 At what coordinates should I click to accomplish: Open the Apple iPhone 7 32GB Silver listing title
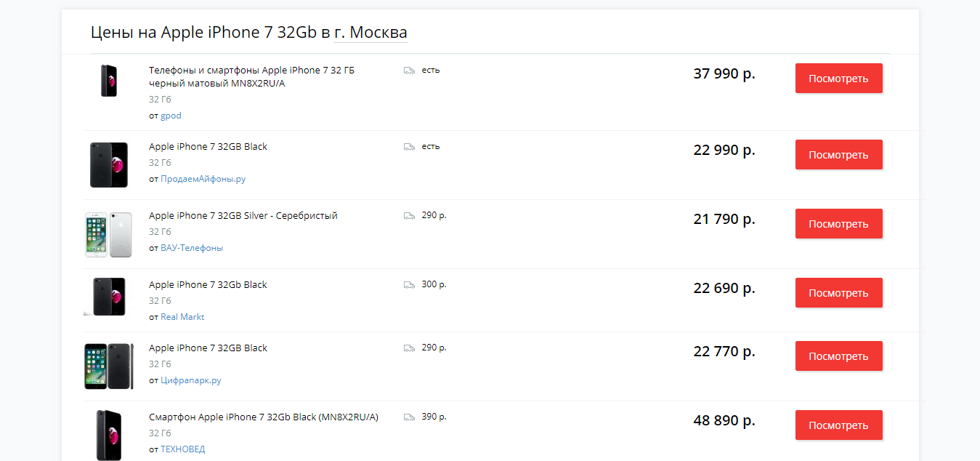coord(242,215)
